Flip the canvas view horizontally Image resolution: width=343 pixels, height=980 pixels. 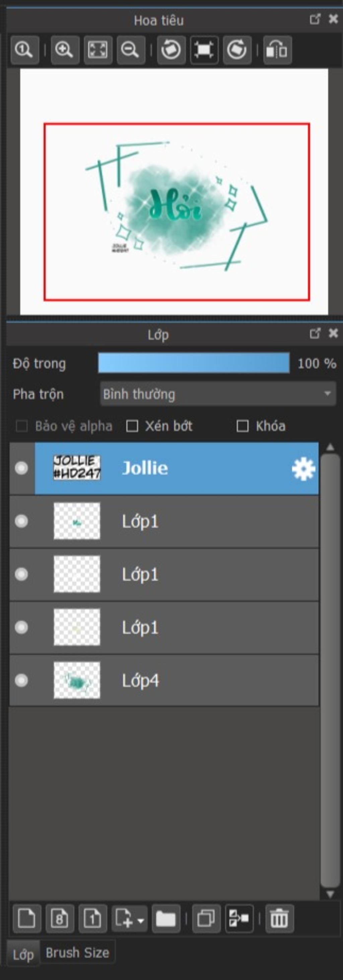pyautogui.click(x=277, y=50)
